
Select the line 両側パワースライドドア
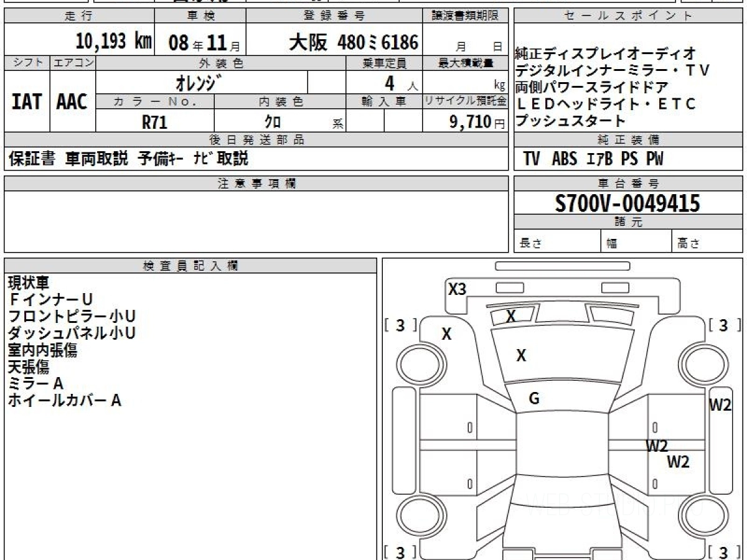click(592, 87)
